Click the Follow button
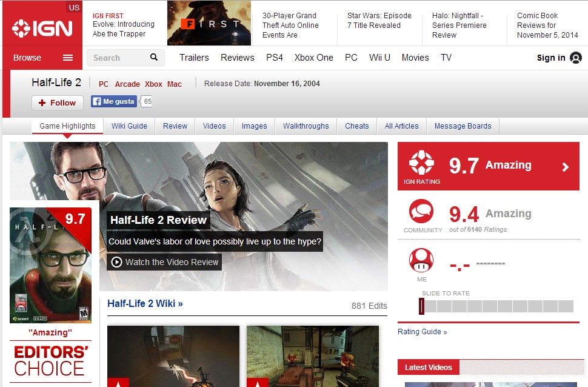588x387 pixels. pos(58,103)
